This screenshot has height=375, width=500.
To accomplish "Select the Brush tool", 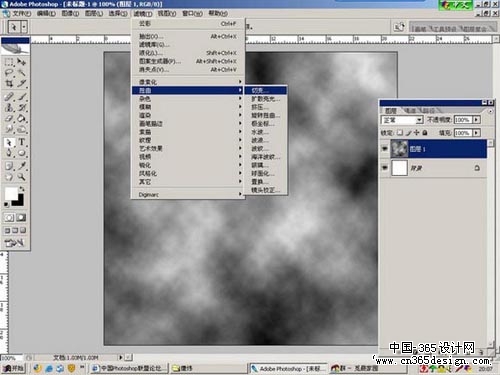I will click(22, 97).
